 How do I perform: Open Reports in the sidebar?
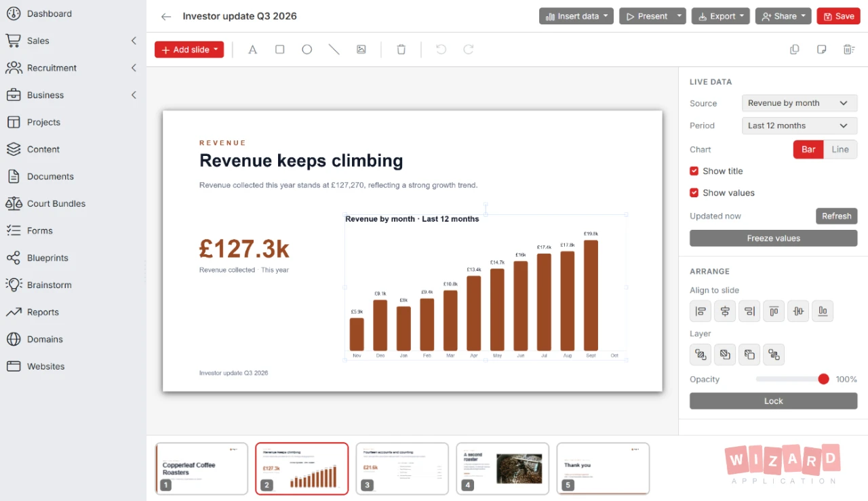73,312
